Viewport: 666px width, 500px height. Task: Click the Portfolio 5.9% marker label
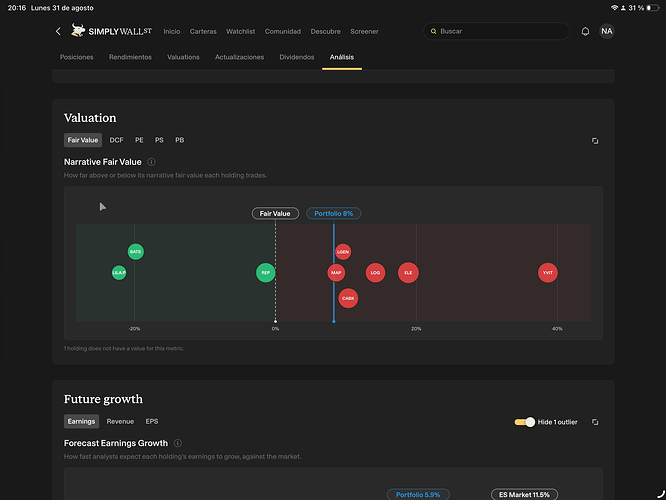pos(418,494)
